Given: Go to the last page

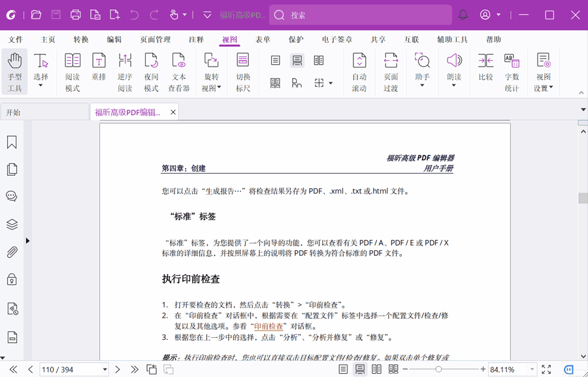Looking at the screenshot, I should [135, 370].
